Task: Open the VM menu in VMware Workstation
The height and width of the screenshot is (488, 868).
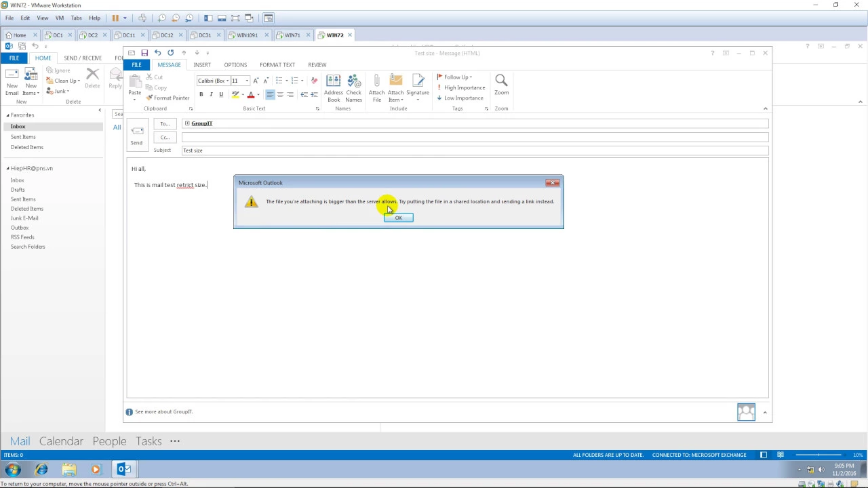Action: [x=59, y=18]
